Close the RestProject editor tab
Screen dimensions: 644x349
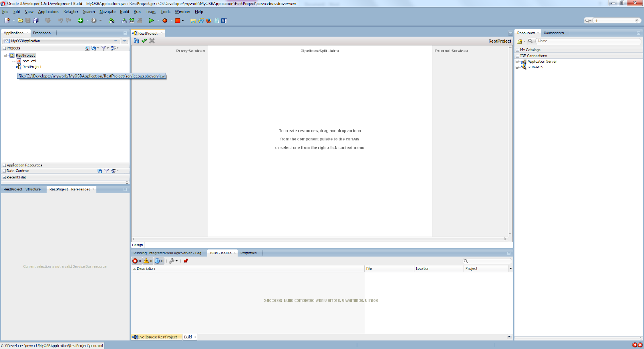click(x=162, y=33)
